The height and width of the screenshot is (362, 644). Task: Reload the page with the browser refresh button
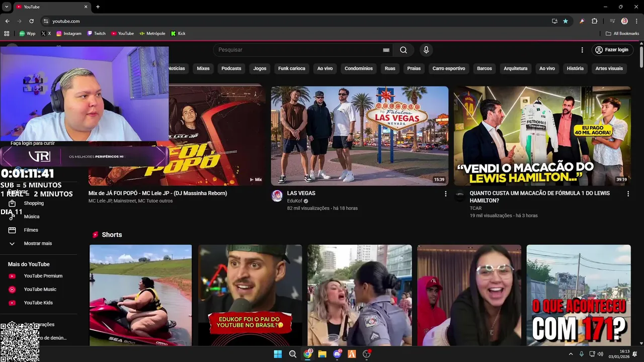[x=31, y=21]
